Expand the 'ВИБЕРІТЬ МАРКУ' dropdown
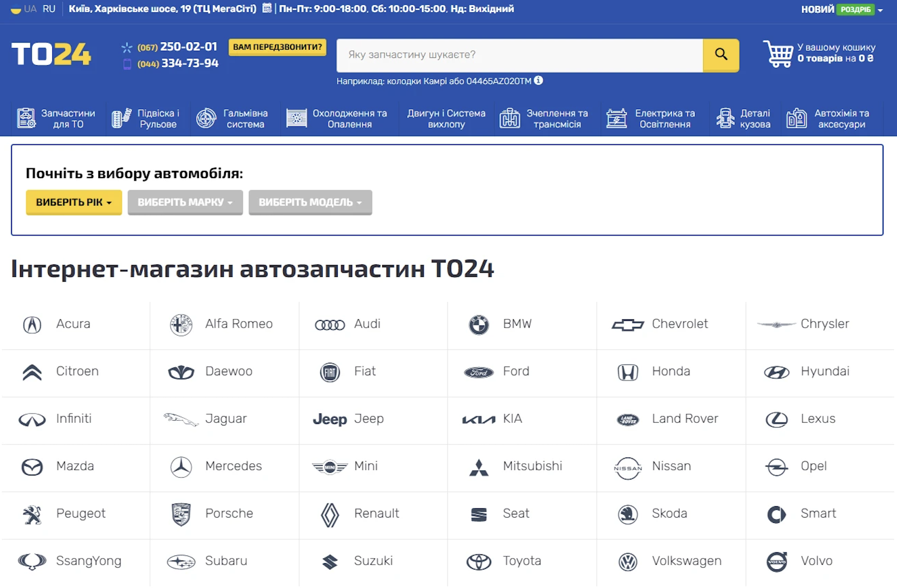Viewport: 897px width, 588px height. [185, 202]
